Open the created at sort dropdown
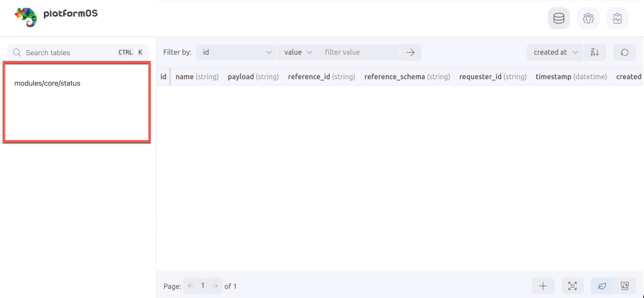The height and width of the screenshot is (298, 644). 555,52
